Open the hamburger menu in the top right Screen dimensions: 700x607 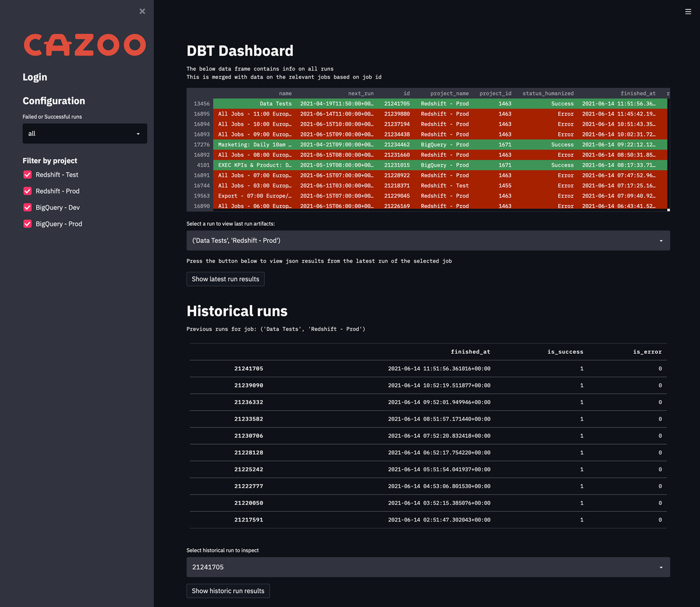[688, 12]
